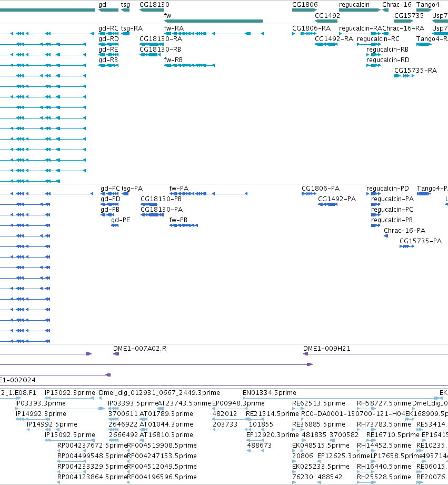Click EST AT01789.3prime
Screen dimensions: 448x485
click(144, 419)
